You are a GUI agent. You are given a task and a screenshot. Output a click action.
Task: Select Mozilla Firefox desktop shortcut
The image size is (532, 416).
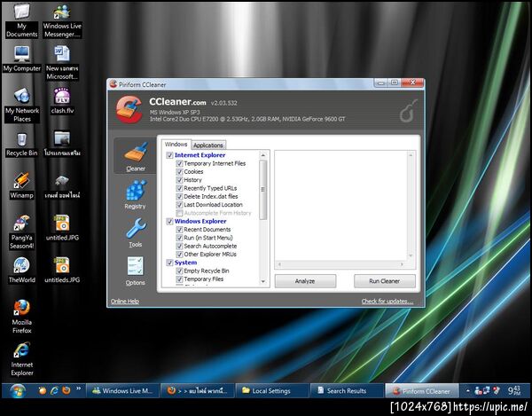point(21,317)
